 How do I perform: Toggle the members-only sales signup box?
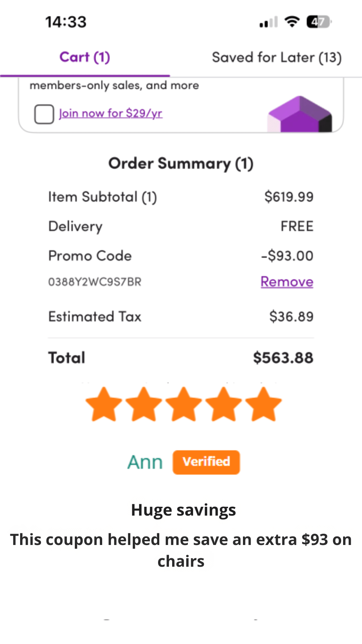44,114
